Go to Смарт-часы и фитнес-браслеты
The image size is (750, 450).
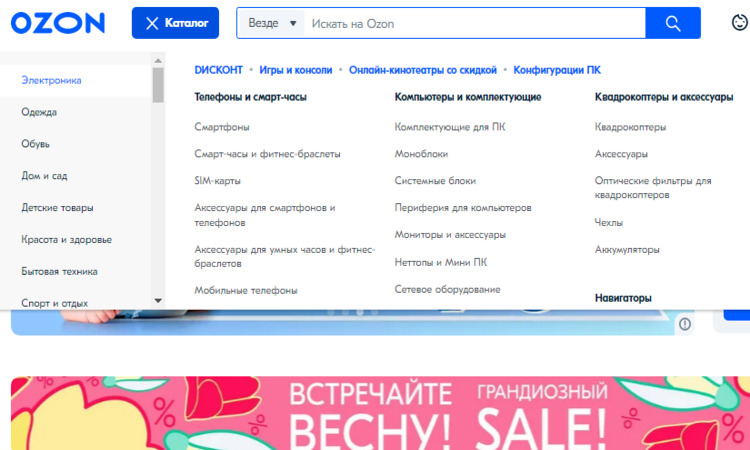[267, 154]
